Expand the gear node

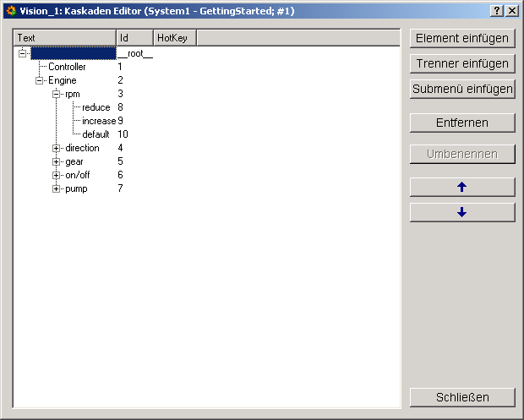pyautogui.click(x=56, y=161)
